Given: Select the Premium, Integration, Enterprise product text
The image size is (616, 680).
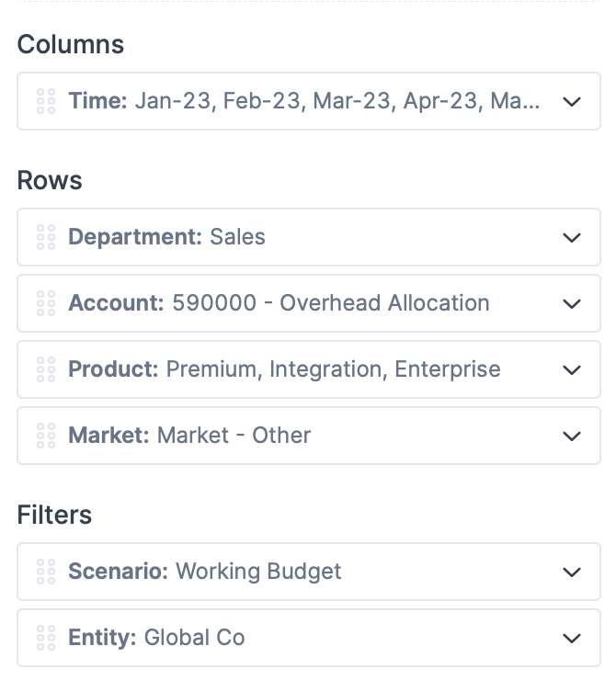Looking at the screenshot, I should click(x=333, y=369).
